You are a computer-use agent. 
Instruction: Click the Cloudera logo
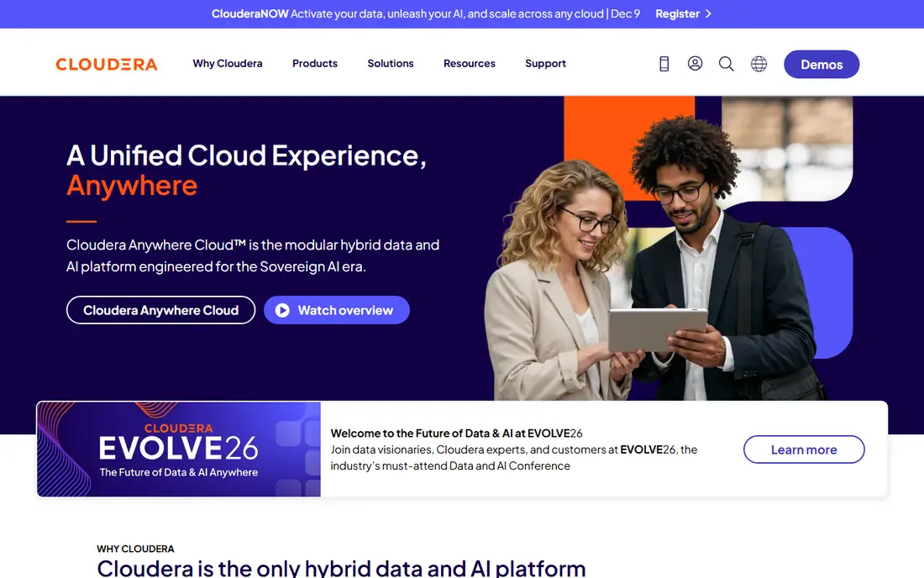pyautogui.click(x=107, y=64)
